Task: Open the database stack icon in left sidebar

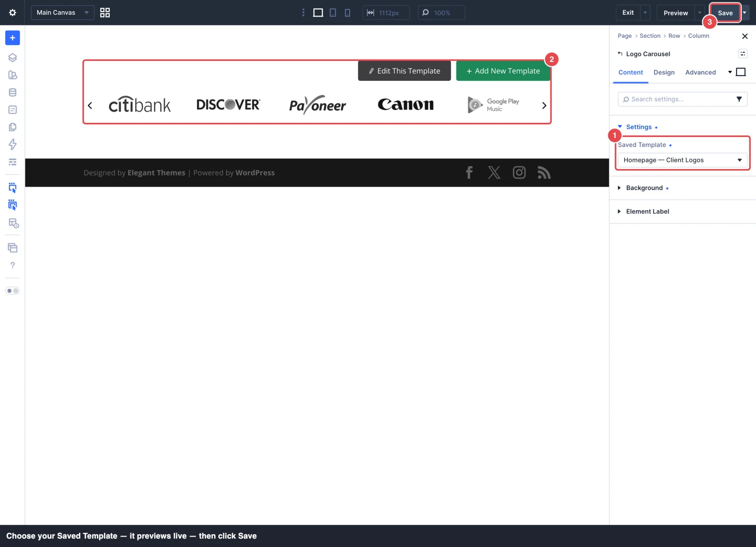Action: (13, 93)
